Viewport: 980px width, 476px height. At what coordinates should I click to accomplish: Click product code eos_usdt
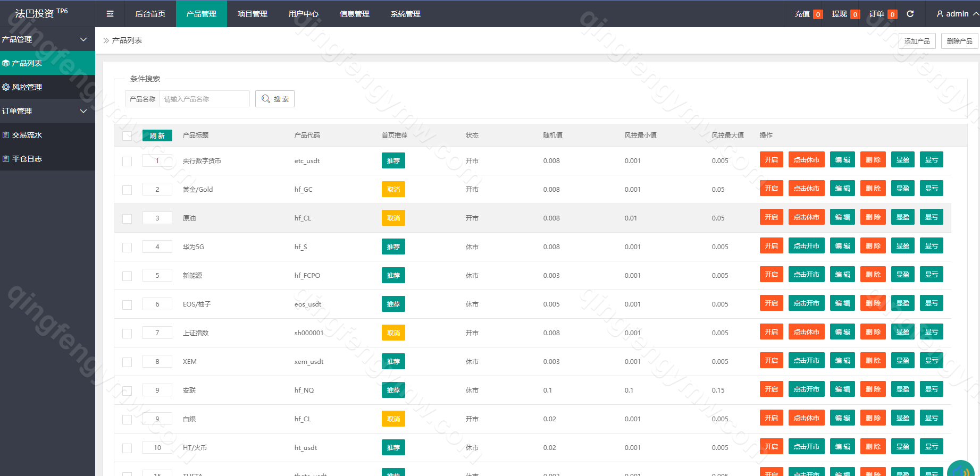coord(308,304)
